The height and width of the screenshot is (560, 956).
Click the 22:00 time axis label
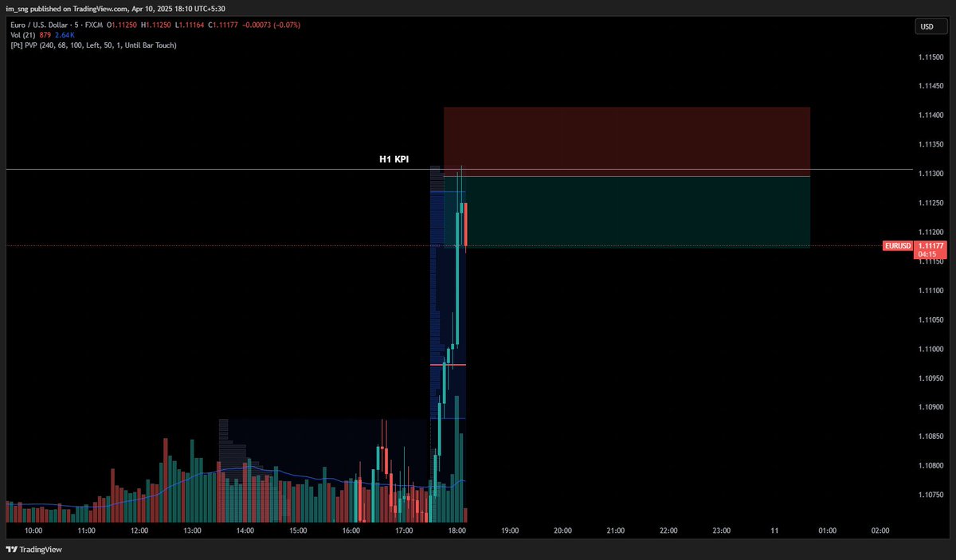[668, 531]
